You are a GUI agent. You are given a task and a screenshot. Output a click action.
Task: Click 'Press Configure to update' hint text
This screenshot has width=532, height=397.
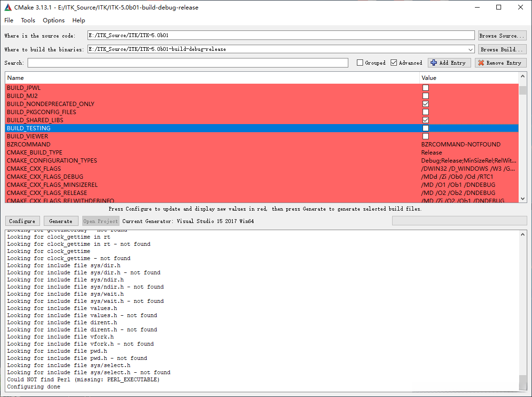[265, 209]
